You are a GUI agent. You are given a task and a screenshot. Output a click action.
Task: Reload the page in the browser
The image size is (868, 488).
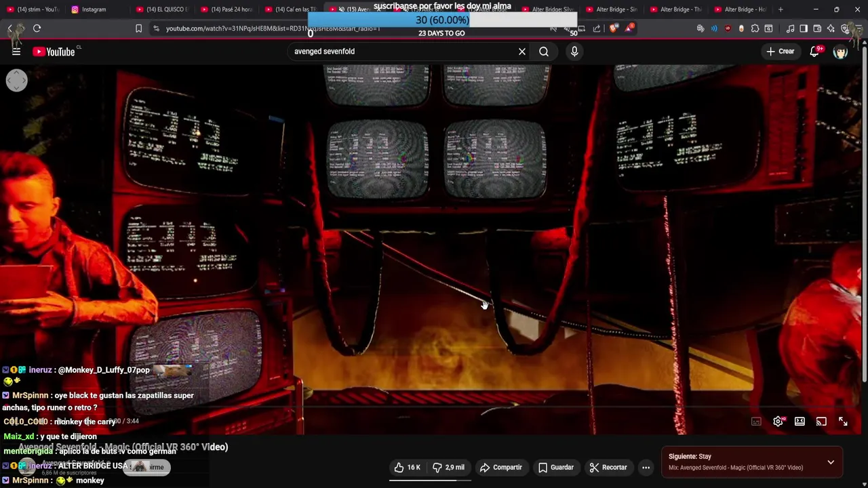[x=37, y=28]
